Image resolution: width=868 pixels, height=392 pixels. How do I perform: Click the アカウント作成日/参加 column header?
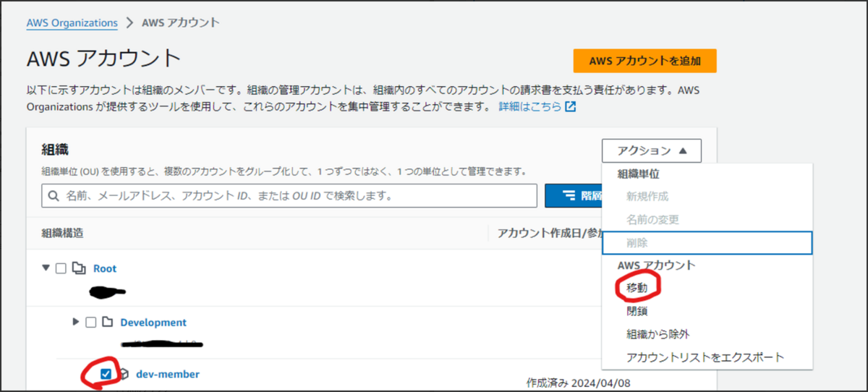tap(550, 234)
